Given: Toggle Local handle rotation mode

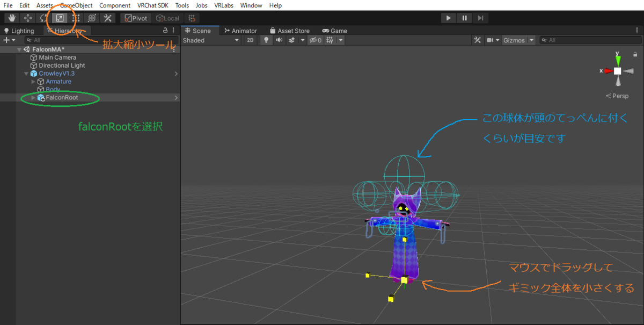Looking at the screenshot, I should (167, 18).
